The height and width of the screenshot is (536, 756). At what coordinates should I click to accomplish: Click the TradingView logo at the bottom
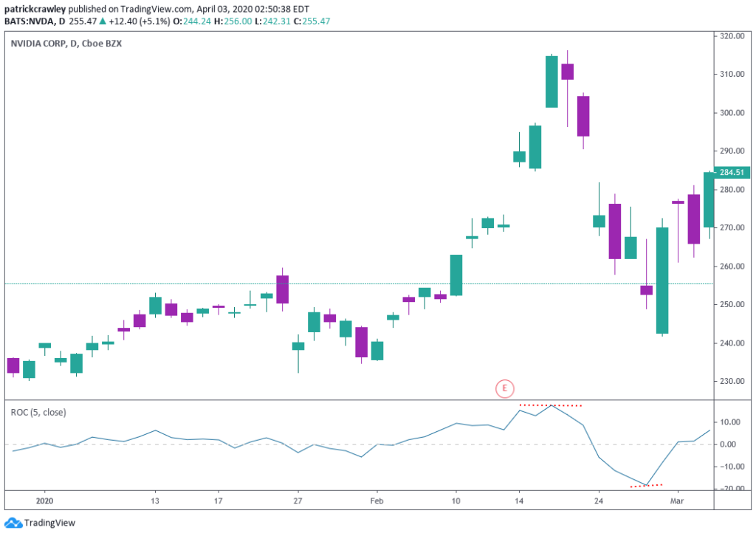tap(38, 523)
